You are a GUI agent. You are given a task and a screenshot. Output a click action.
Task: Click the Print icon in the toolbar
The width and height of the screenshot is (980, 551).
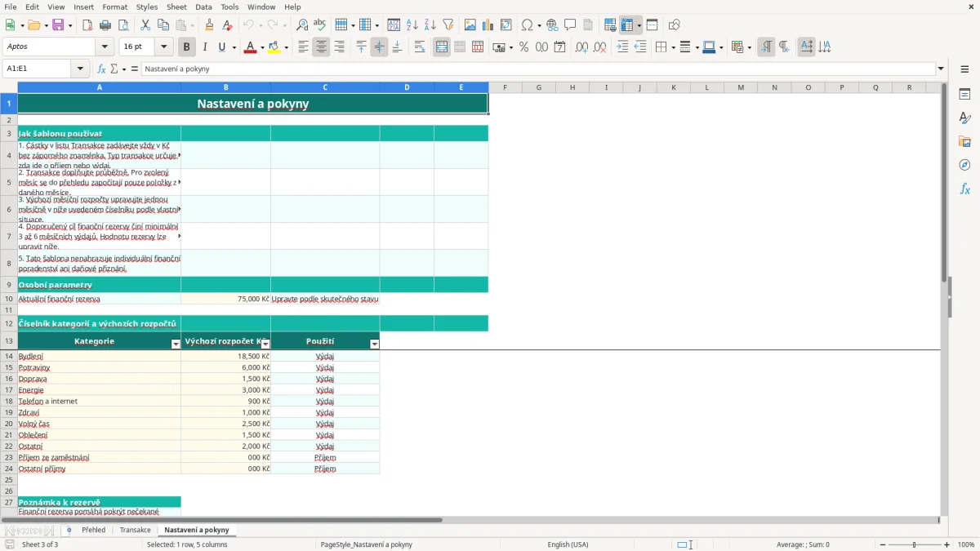pyautogui.click(x=105, y=25)
